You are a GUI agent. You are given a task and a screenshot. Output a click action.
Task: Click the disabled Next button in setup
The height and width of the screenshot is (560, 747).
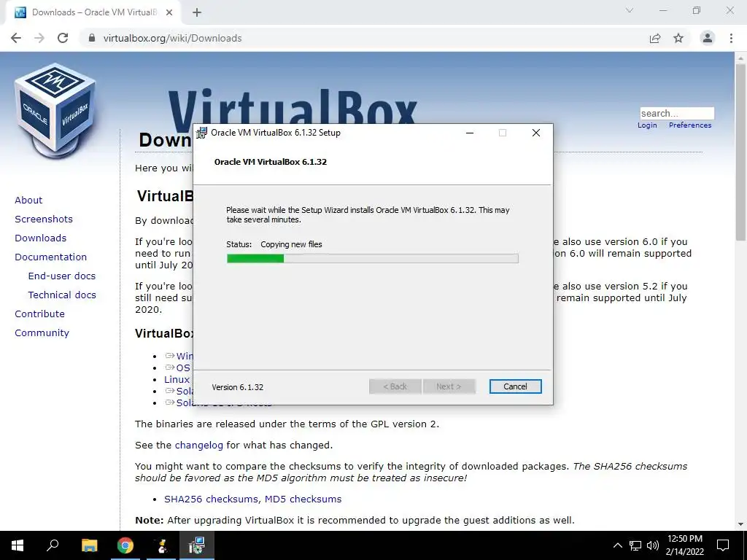(x=449, y=386)
